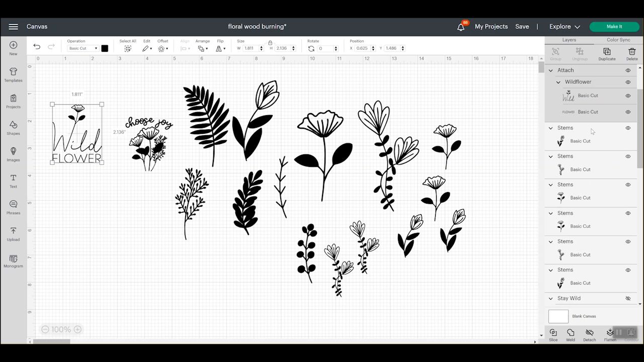Collapse the Stay Wild group
Image resolution: width=644 pixels, height=362 pixels.
point(551,299)
